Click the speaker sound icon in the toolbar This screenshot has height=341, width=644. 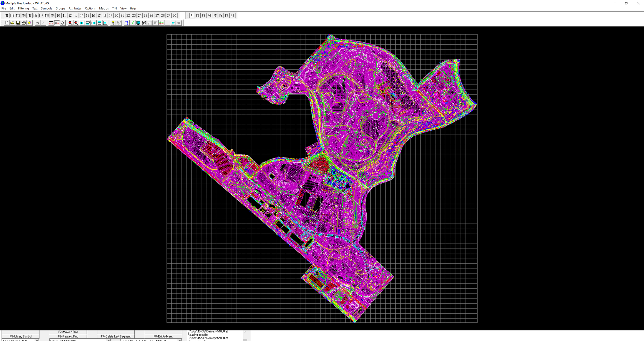tap(30, 23)
